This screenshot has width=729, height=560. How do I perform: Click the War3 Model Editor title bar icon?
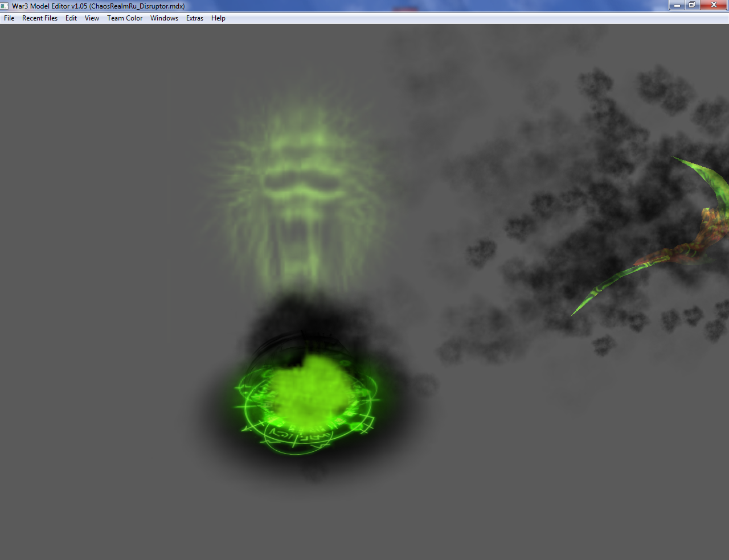point(5,6)
